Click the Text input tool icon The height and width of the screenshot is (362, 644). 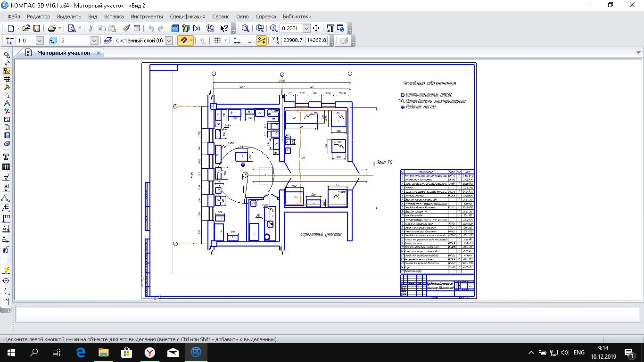click(7, 156)
